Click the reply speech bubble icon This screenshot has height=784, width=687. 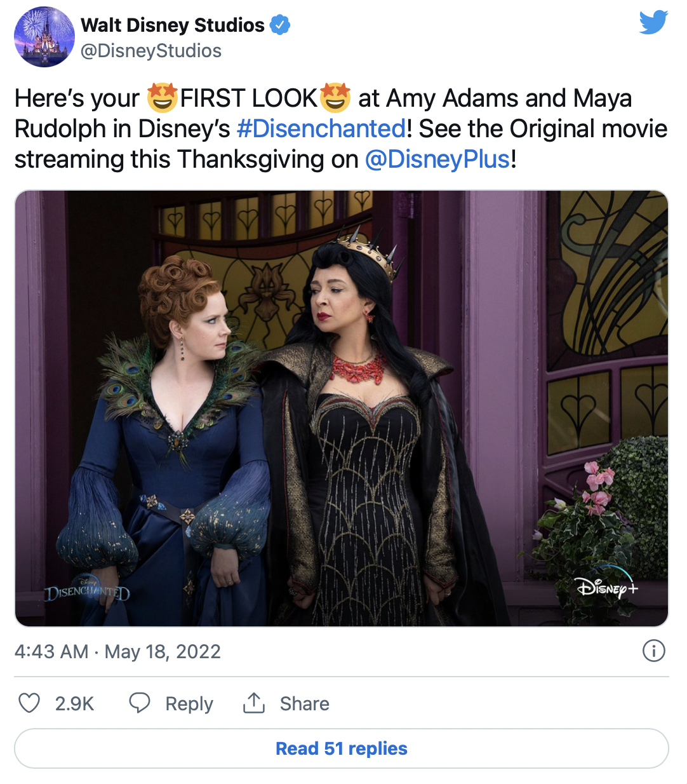point(139,703)
